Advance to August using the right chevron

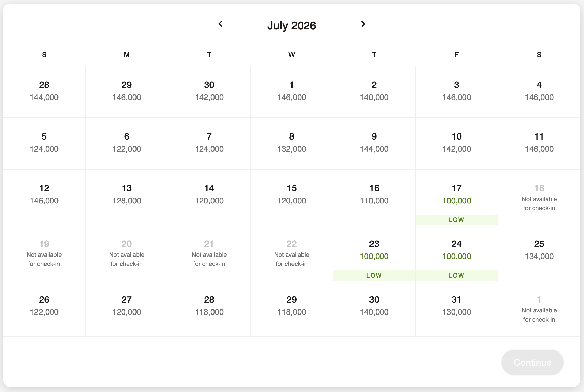(x=363, y=24)
